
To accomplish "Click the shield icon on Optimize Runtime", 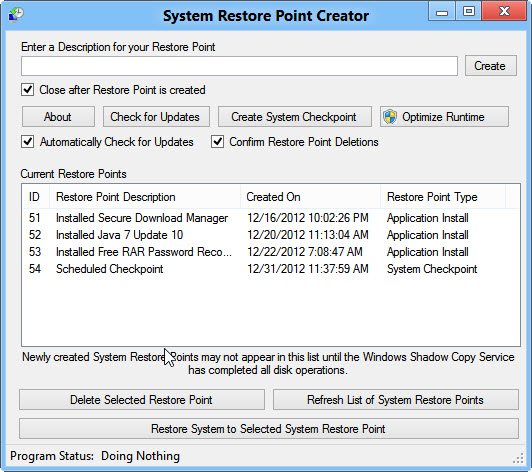I will pos(390,117).
